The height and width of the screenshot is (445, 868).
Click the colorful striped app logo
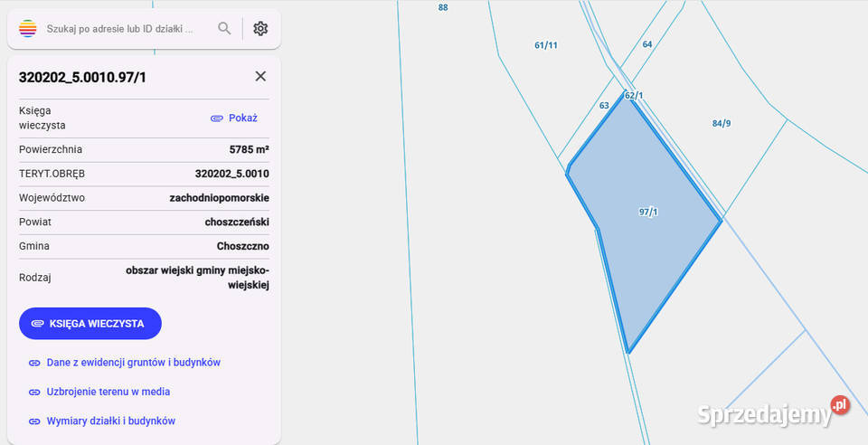(x=28, y=29)
